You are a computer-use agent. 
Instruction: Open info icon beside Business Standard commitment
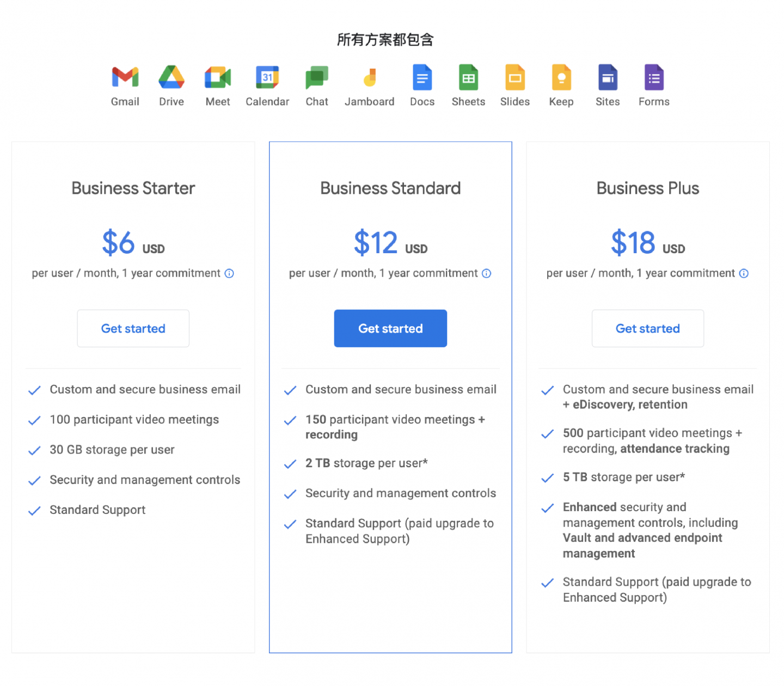coord(487,273)
